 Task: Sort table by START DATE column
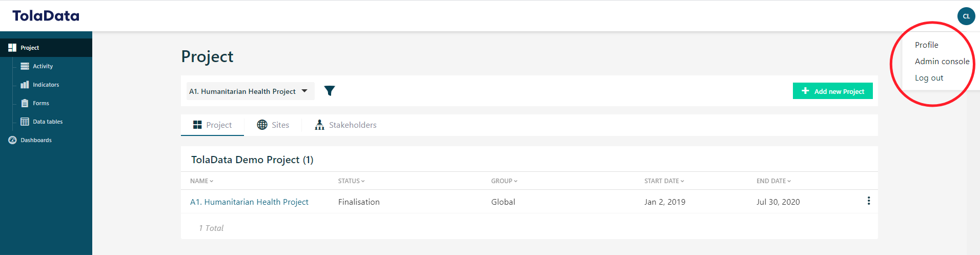point(664,181)
